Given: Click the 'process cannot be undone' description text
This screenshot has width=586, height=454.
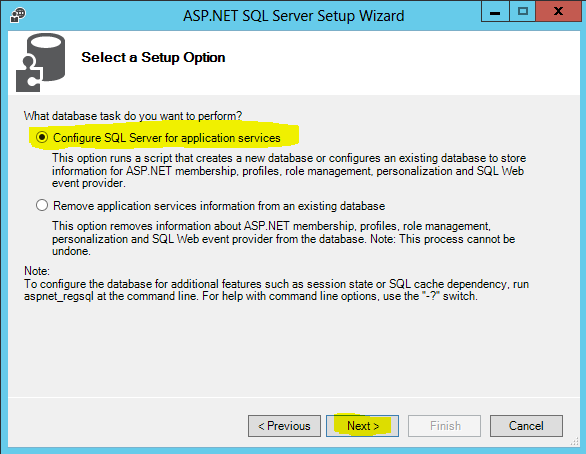Looking at the screenshot, I should (x=283, y=238).
